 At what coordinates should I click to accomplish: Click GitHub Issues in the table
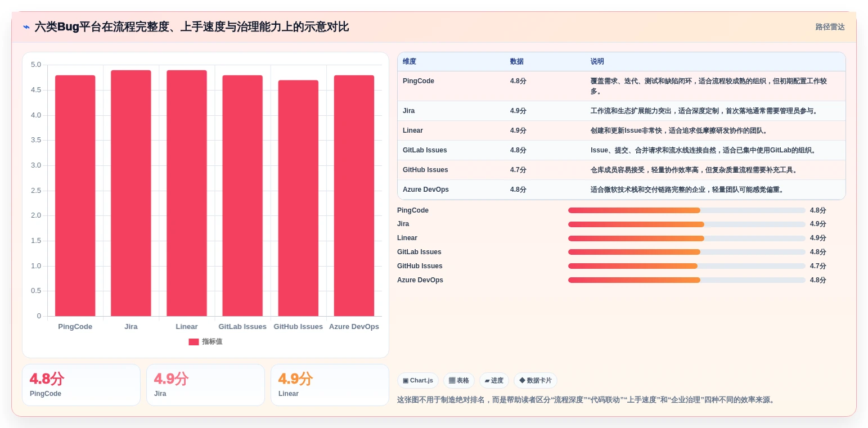tap(425, 170)
